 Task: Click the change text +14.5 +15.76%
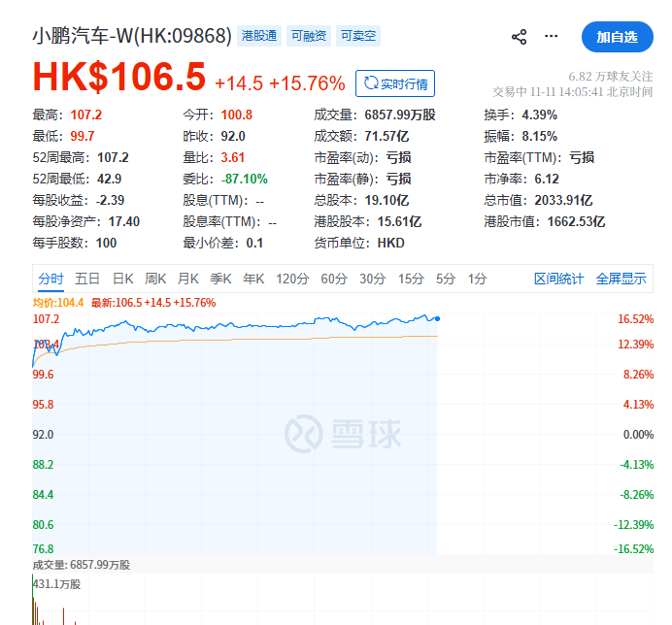[280, 83]
